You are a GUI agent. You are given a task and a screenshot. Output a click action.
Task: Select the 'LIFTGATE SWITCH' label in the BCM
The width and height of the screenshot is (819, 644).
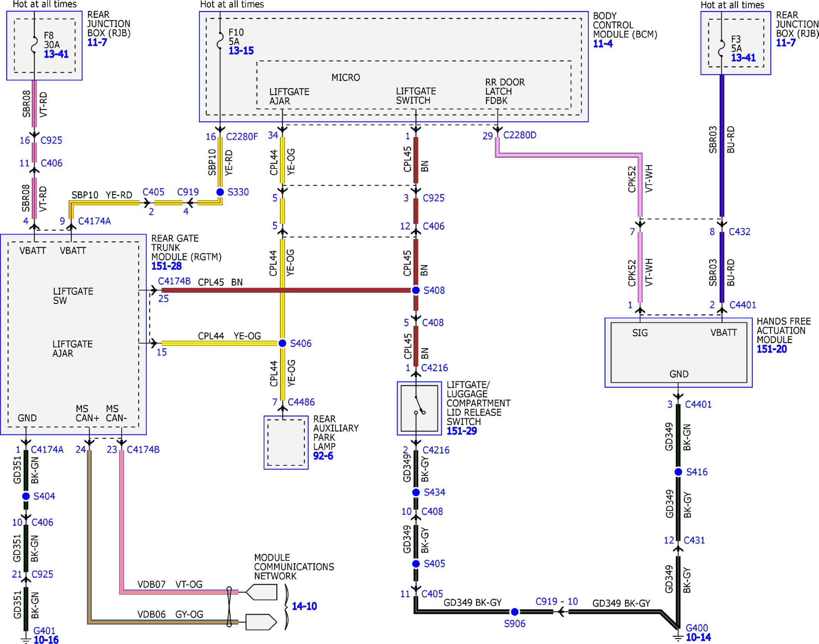[416, 96]
